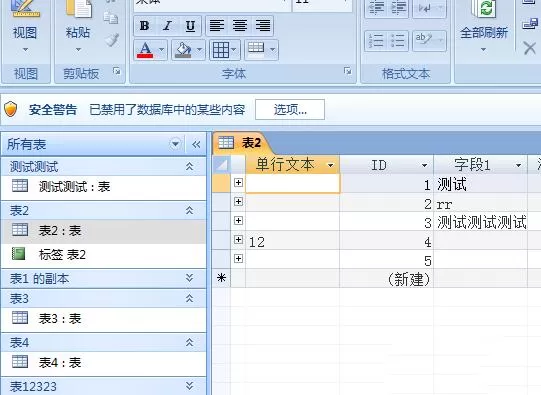
Task: Click select-all corner of datasheet
Action: (221, 165)
